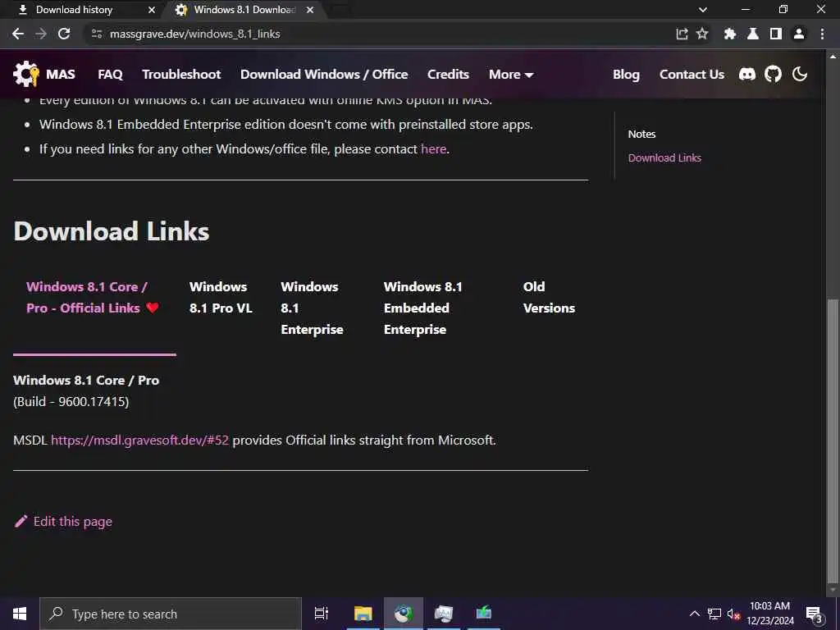Open the Blog link

point(626,75)
